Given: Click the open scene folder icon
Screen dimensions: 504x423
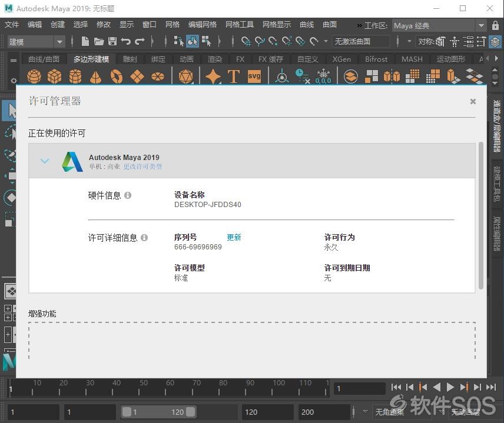Looking at the screenshot, I should pyautogui.click(x=99, y=41).
